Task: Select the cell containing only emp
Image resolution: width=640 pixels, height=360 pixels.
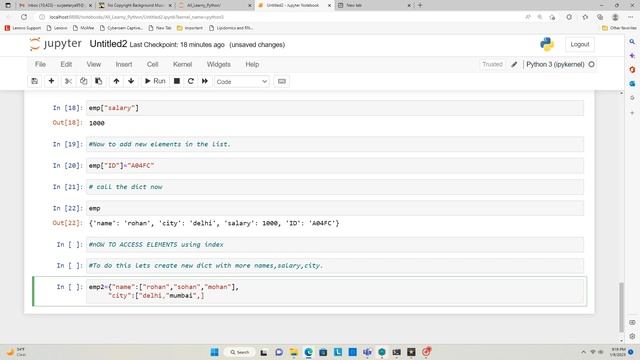Action: tap(335, 208)
